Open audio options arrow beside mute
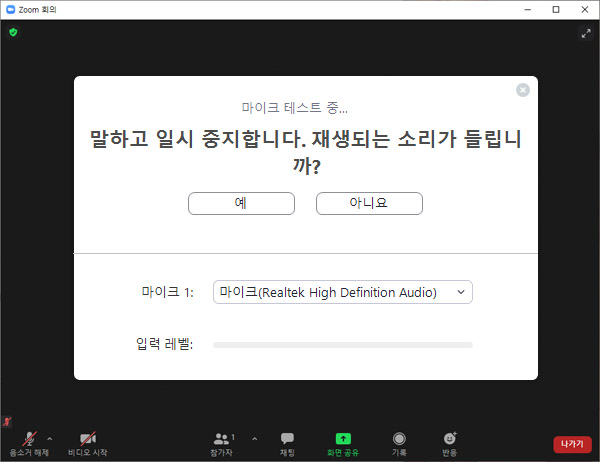Screen dimensions: 600x462 tap(50, 438)
